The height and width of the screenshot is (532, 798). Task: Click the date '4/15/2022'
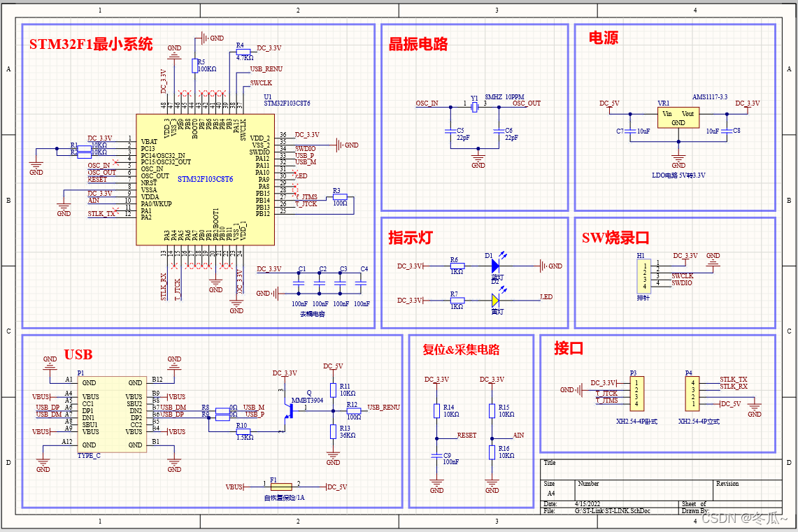click(x=587, y=504)
